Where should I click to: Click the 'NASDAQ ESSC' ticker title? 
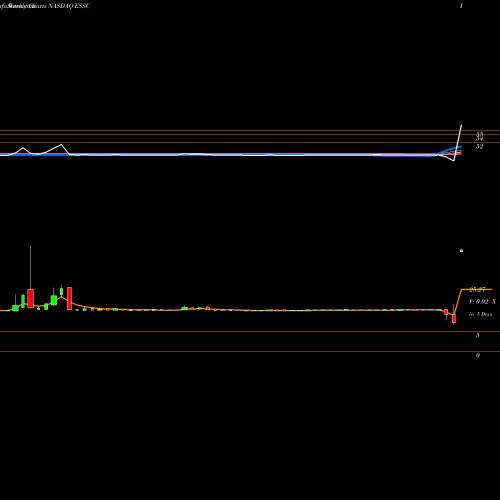[x=69, y=6]
